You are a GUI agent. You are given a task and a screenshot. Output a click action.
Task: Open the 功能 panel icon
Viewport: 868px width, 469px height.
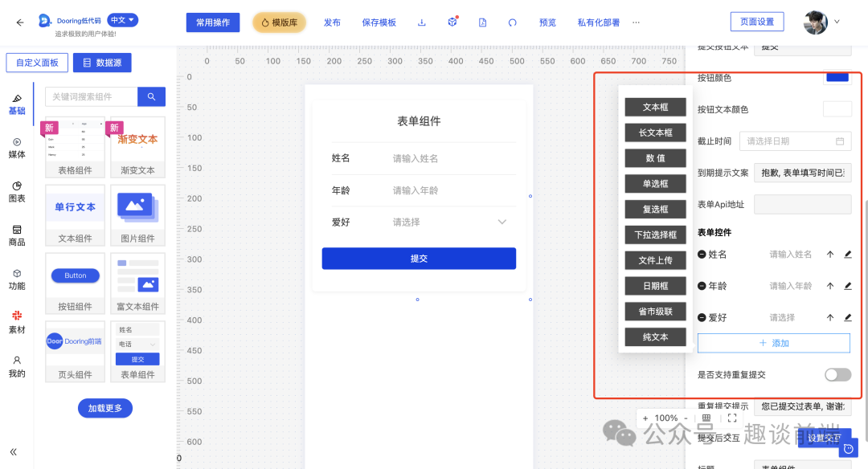pos(16,279)
